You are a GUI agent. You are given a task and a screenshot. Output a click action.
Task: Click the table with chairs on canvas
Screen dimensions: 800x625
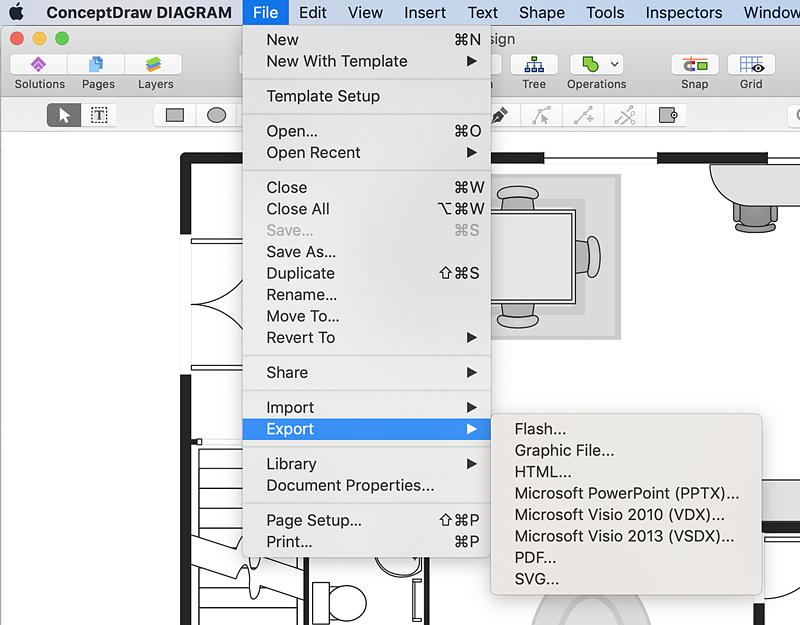pyautogui.click(x=546, y=257)
